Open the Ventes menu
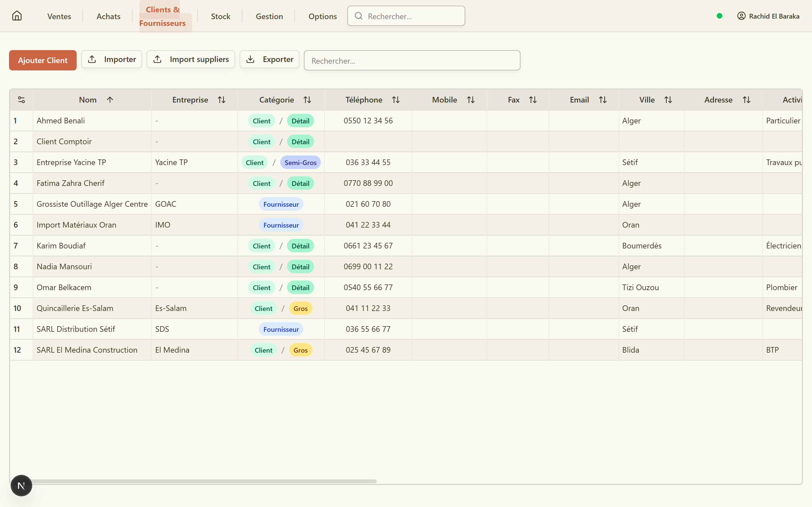 59,16
